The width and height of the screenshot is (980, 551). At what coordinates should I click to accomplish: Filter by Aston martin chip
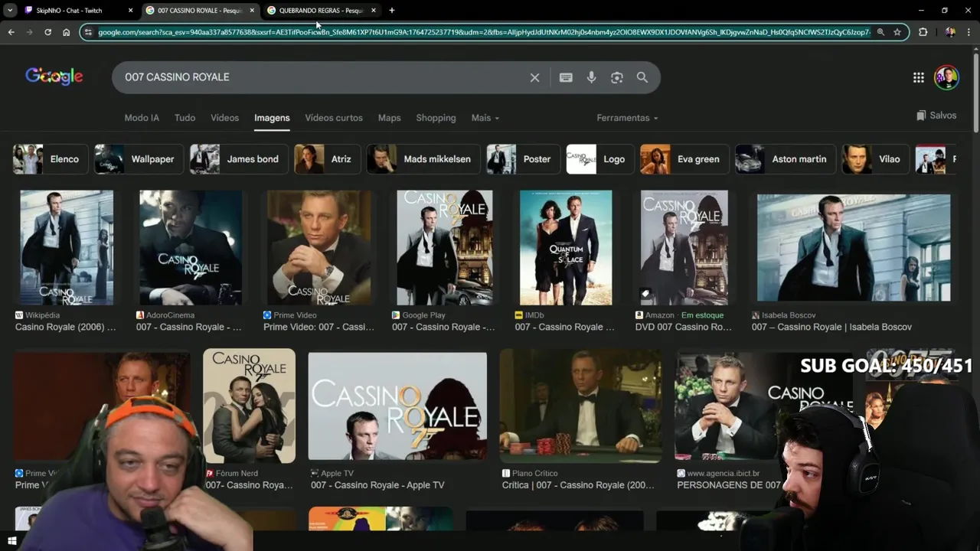coord(786,159)
